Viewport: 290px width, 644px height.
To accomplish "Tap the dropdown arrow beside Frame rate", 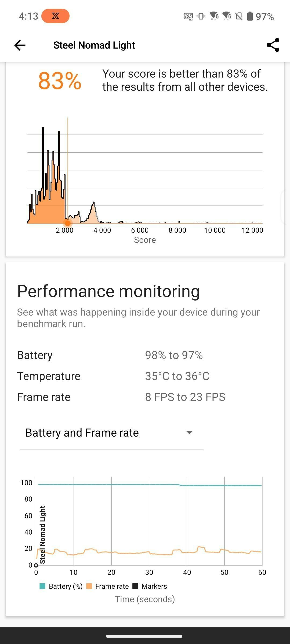I will coord(190,433).
